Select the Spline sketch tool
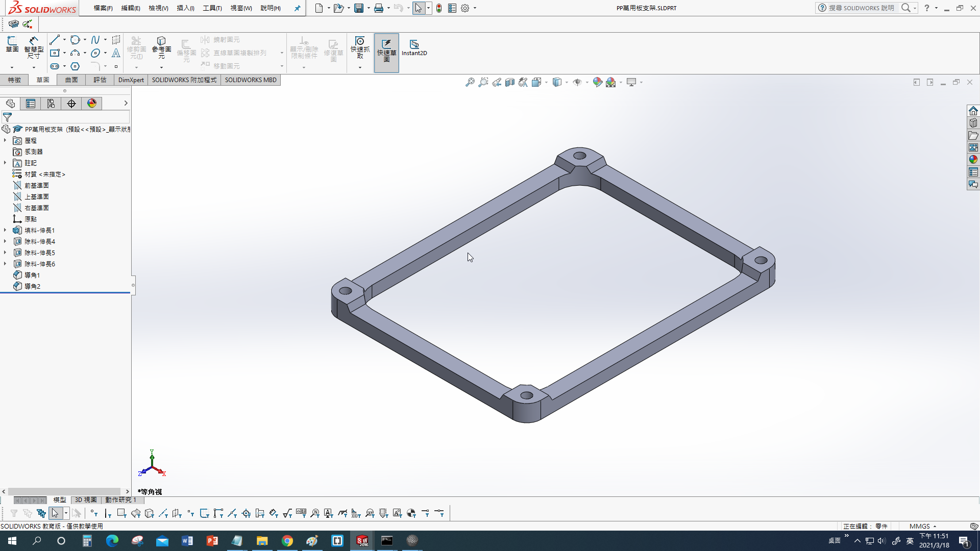 pyautogui.click(x=95, y=40)
